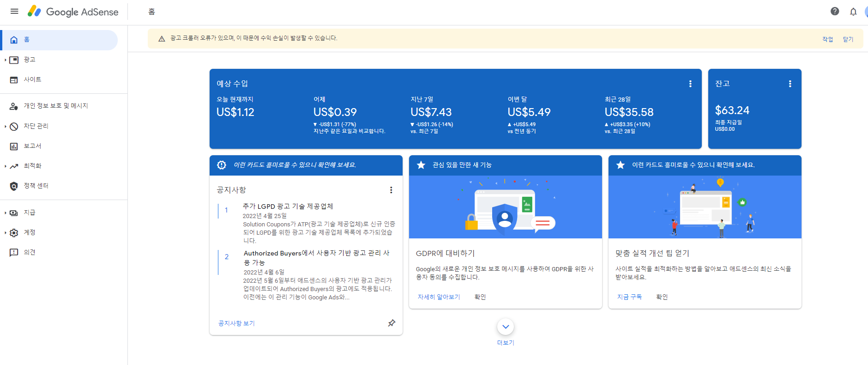The height and width of the screenshot is (365, 868).
Task: Open the 잔고 card three-dot menu
Action: click(790, 84)
